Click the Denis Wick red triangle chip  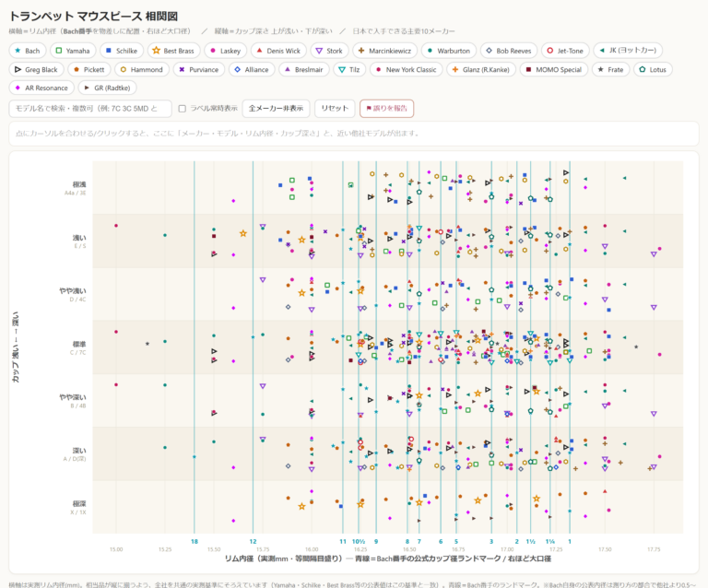click(278, 51)
